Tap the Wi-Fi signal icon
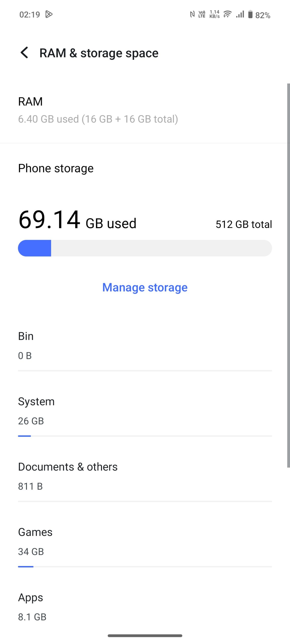 (227, 14)
